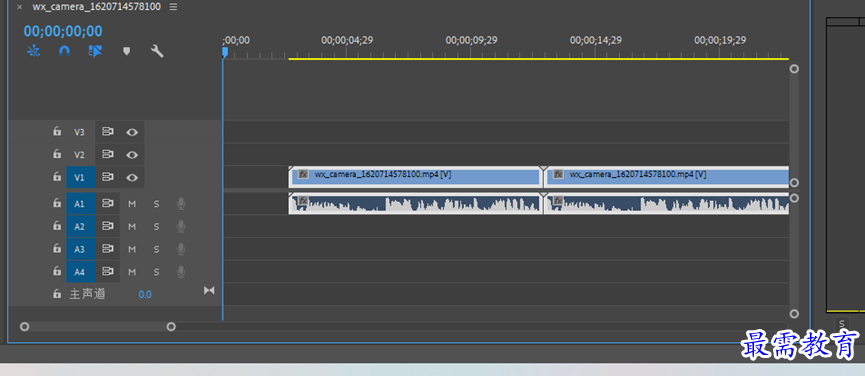This screenshot has height=376, width=865.
Task: Click the time ruler at 00;00;09;29
Action: coord(471,40)
